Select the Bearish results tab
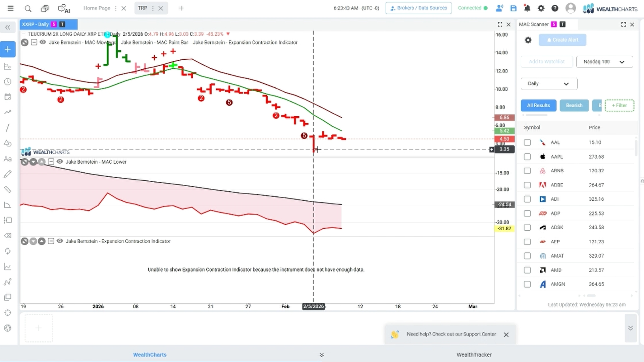 pyautogui.click(x=574, y=105)
